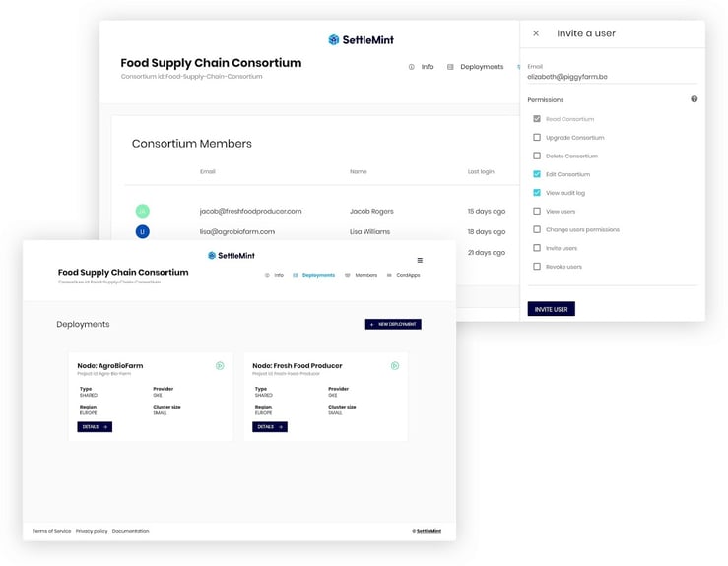Viewport: 728px width, 566px height.
Task: Click lisa@agrobiofarm.com email
Action: tap(237, 231)
